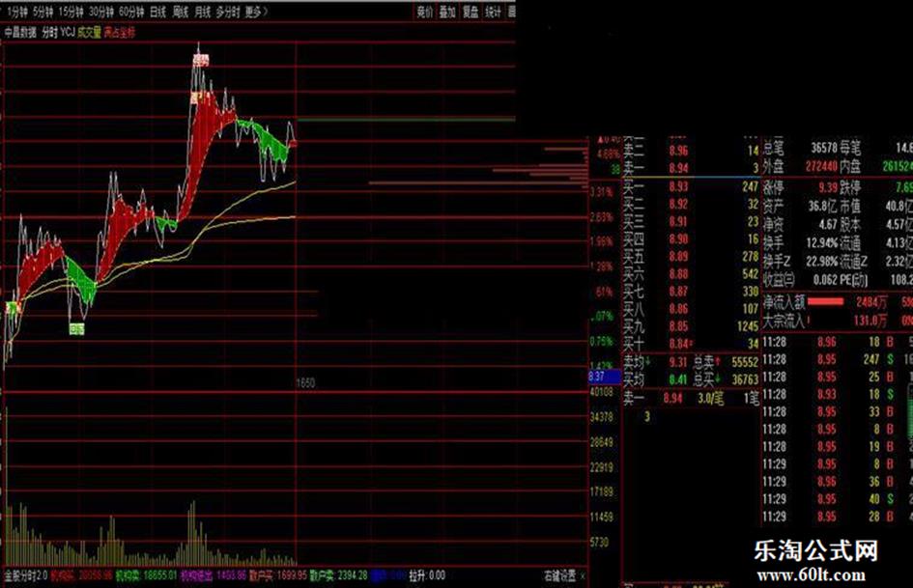
Task: Expand the 更多 periods menu
Action: pos(256,11)
